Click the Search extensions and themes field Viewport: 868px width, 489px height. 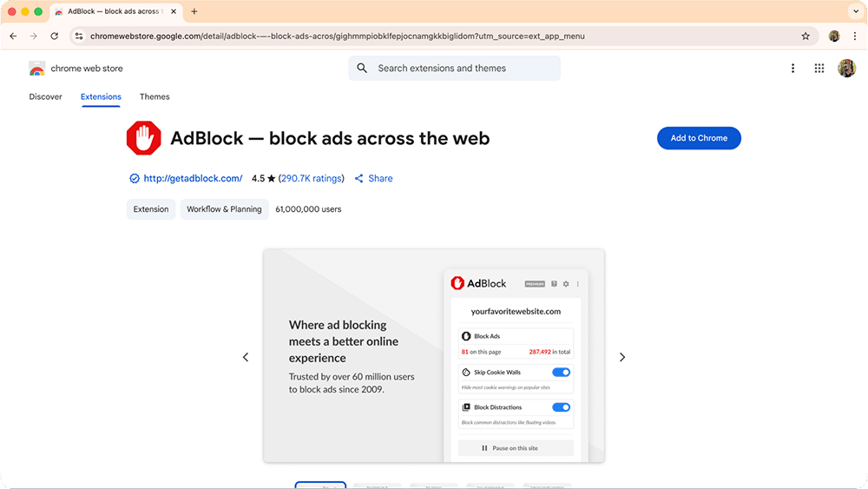[x=456, y=69]
